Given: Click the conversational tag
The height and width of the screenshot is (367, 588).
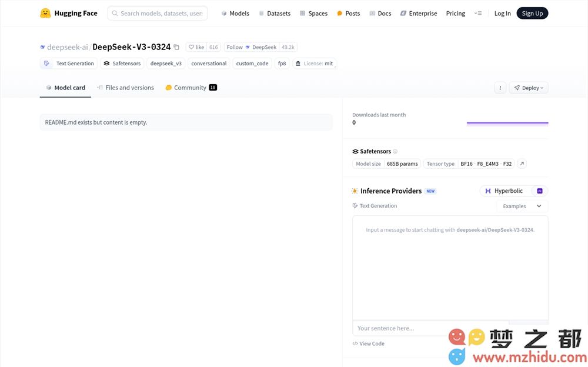Looking at the screenshot, I should [x=209, y=64].
